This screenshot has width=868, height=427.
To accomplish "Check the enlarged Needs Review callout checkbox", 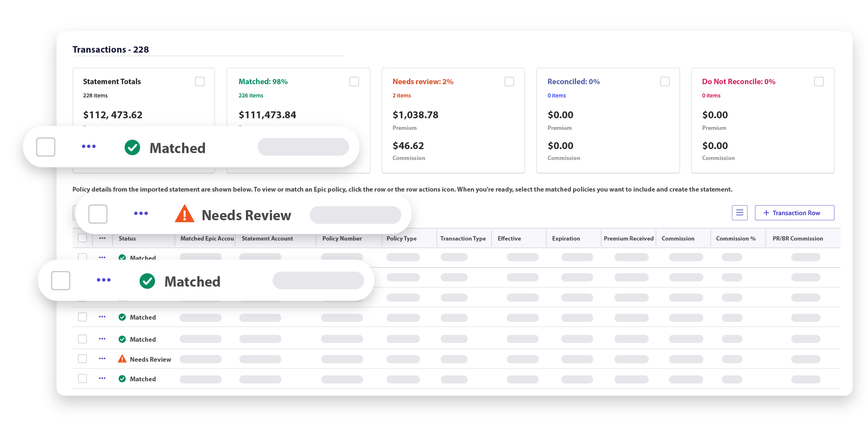I will click(x=98, y=214).
